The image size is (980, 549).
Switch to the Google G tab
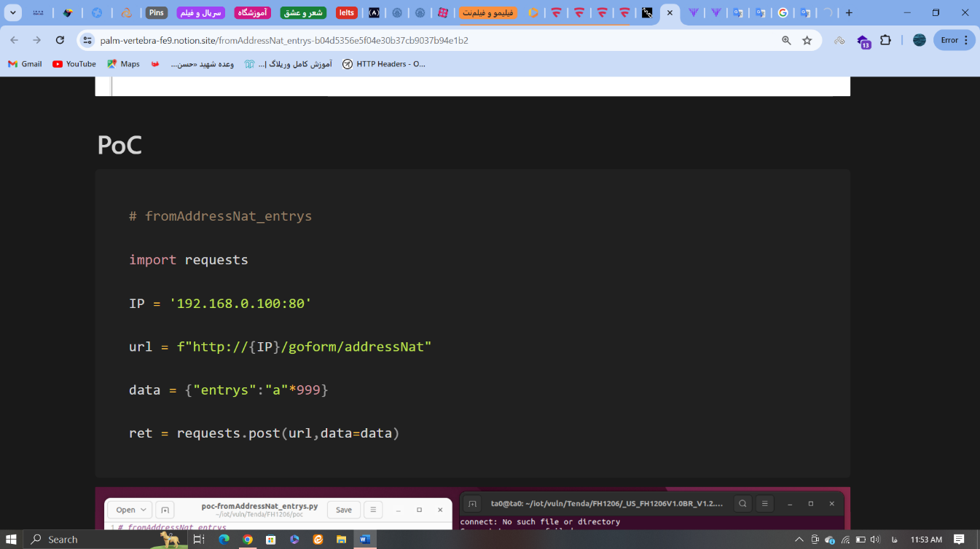[x=783, y=12]
